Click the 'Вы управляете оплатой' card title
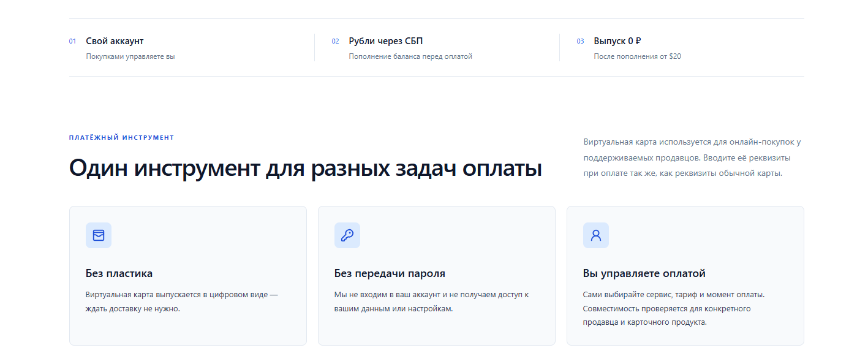 [644, 273]
